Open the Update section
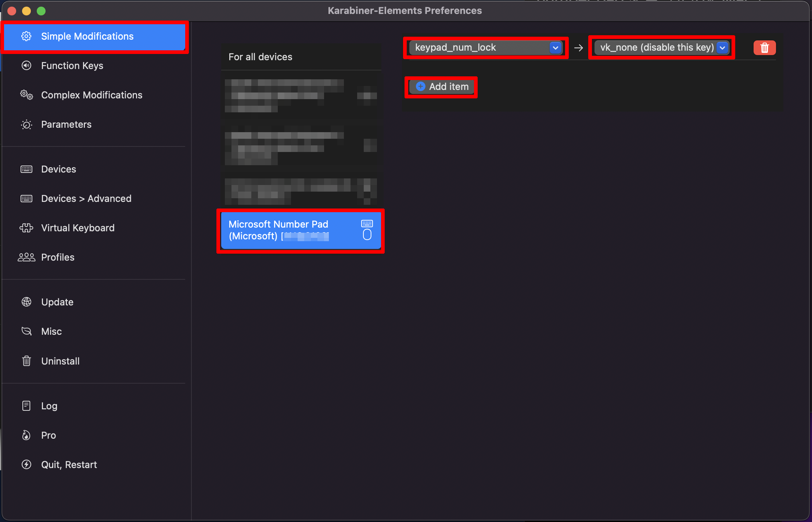812x522 pixels. tap(95, 302)
